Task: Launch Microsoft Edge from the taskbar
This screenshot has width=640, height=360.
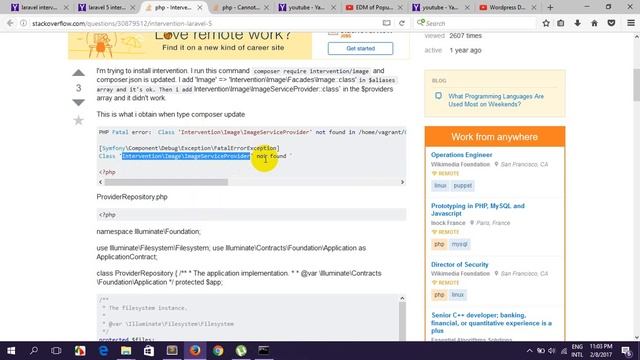Action: [x=103, y=351]
